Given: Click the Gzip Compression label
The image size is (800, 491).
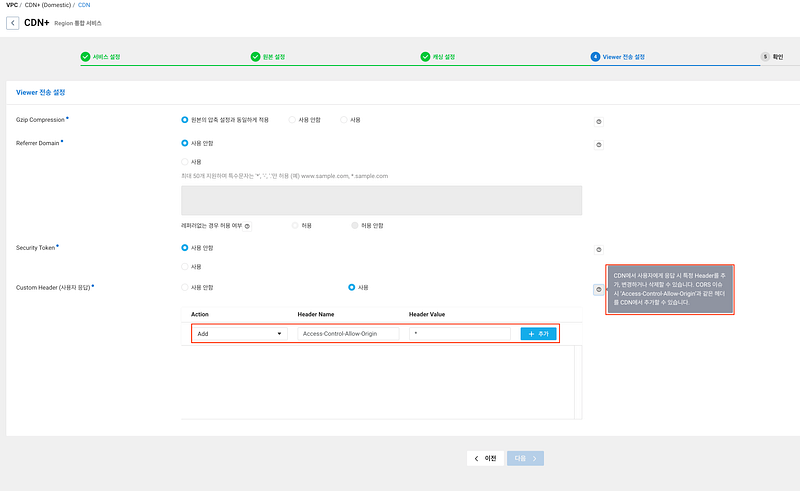Looking at the screenshot, I should pyautogui.click(x=40, y=120).
